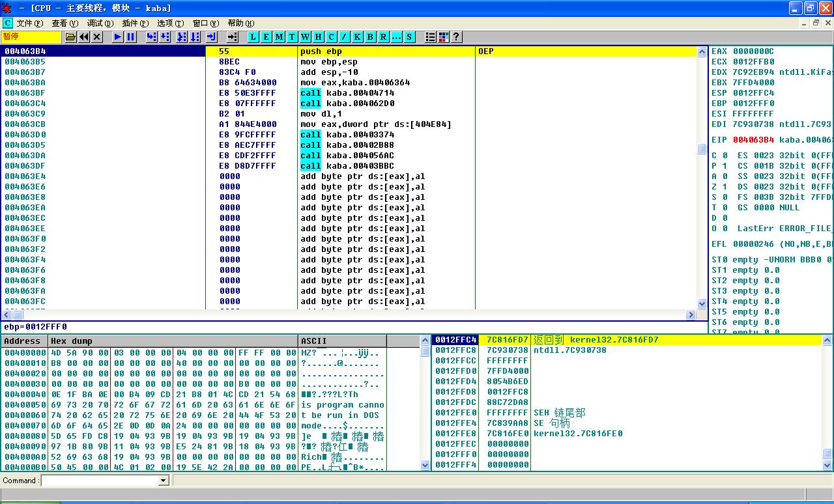Click the Open file folder icon
Image resolution: width=834 pixels, height=504 pixels.
pos(71,37)
